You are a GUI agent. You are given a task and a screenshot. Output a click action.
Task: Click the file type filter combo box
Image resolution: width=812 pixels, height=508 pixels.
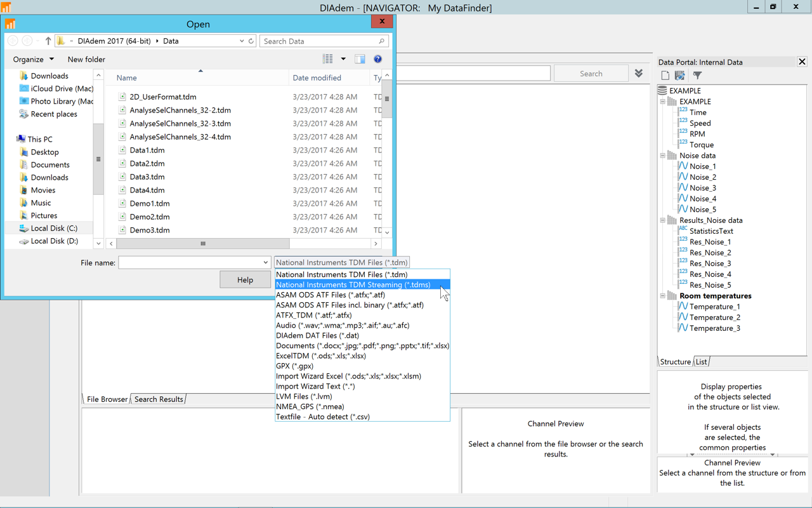(341, 262)
